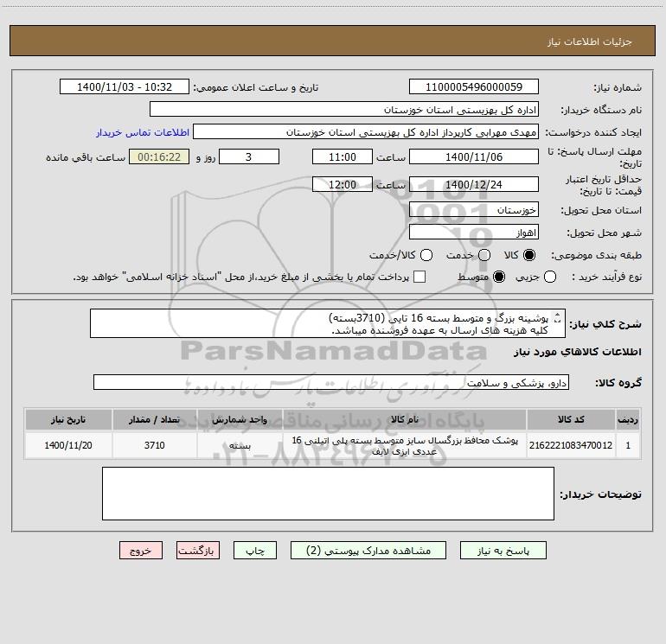Click product code 2162221083470012 cell
The width and height of the screenshot is (666, 644).
571,445
